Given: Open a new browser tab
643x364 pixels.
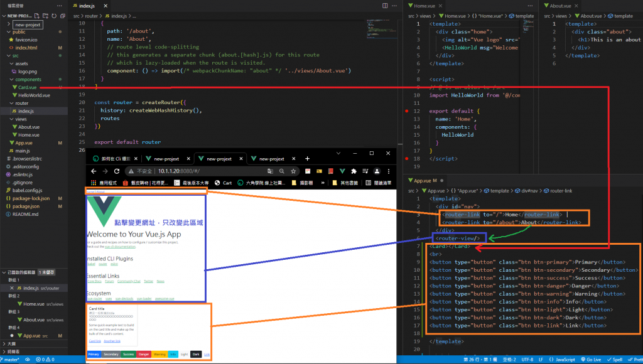Looking at the screenshot, I should point(307,159).
